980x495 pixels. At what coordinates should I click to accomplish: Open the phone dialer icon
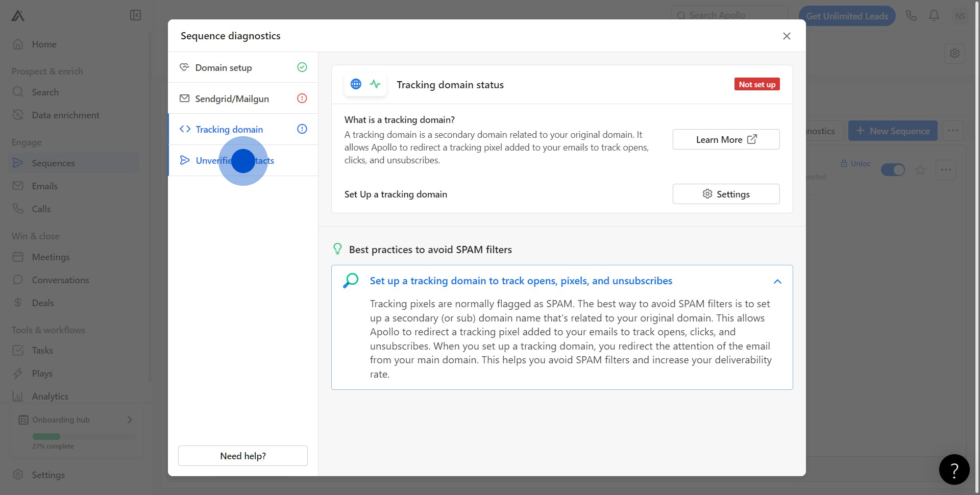(x=911, y=16)
